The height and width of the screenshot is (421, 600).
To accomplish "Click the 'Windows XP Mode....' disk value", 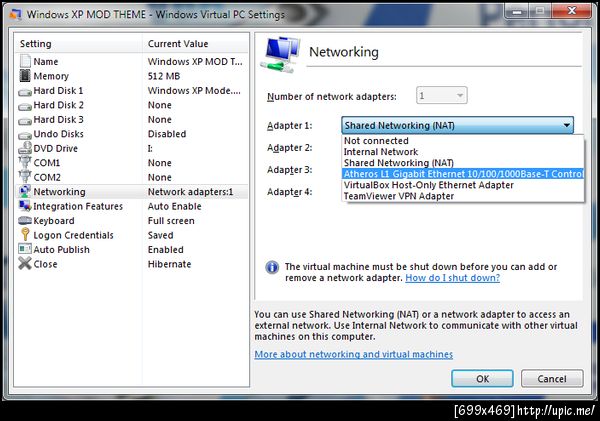I will pyautogui.click(x=194, y=90).
